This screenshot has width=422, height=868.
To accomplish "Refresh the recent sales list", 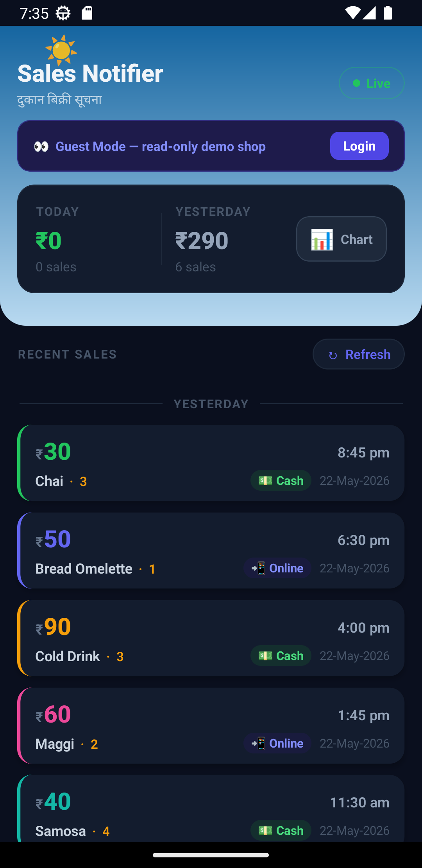I will point(359,354).
